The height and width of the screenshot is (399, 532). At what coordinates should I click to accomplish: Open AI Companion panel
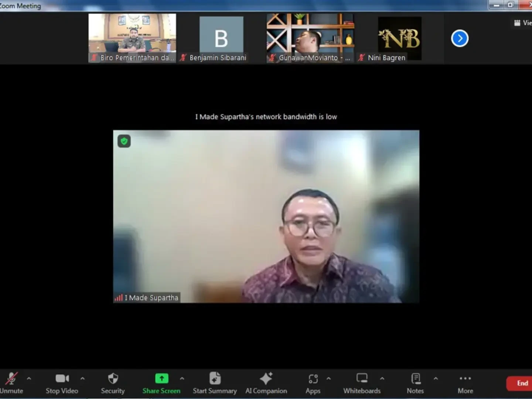[x=266, y=383]
